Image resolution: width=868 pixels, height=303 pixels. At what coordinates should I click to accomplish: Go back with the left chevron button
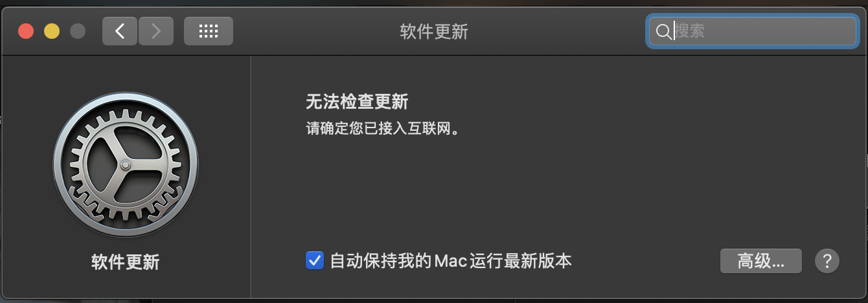[x=120, y=31]
